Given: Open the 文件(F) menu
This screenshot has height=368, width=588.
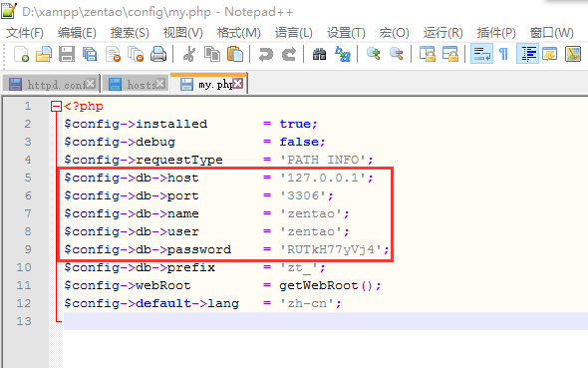Looking at the screenshot, I should (x=25, y=33).
